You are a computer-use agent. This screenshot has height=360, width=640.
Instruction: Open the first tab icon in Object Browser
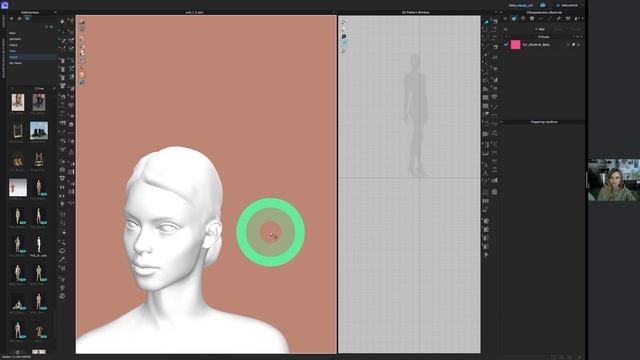pos(505,18)
